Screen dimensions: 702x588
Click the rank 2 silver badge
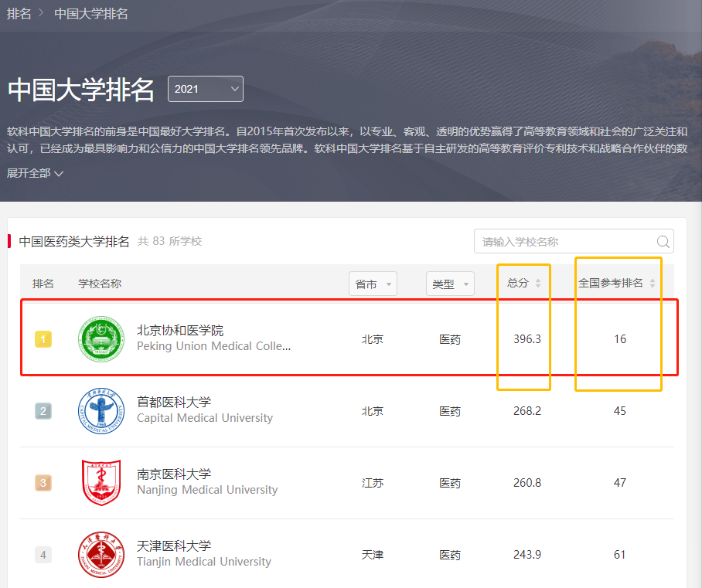pyautogui.click(x=43, y=411)
